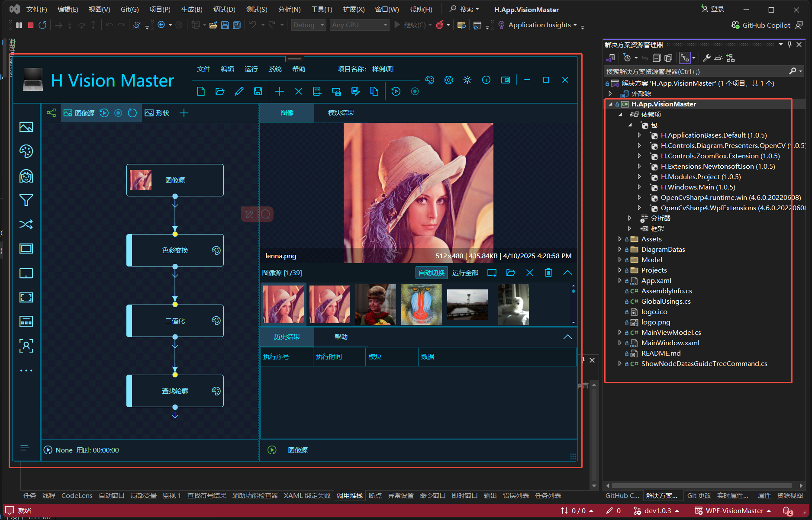
Task: Select the person recognition tool in sidebar
Action: [26, 346]
